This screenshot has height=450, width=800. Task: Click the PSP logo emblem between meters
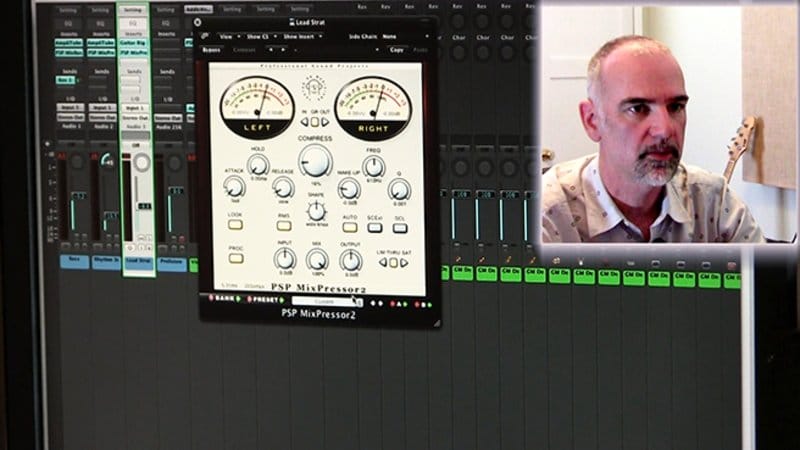314,89
